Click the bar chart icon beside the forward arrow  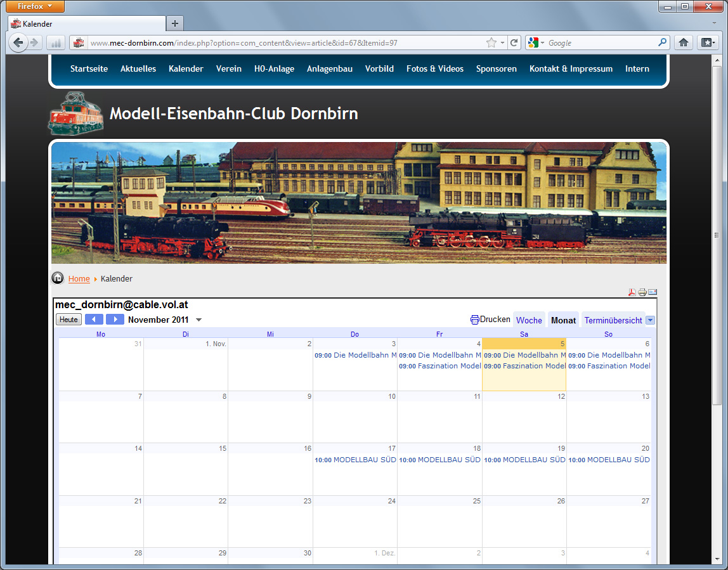55,42
